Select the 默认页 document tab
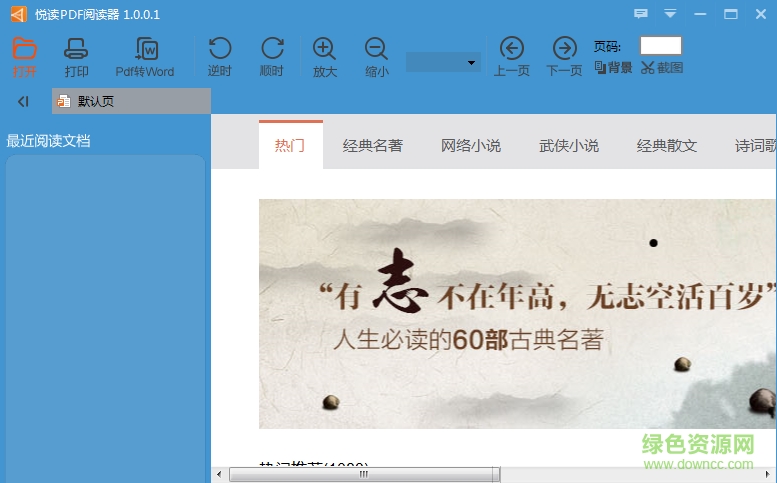 (x=95, y=101)
